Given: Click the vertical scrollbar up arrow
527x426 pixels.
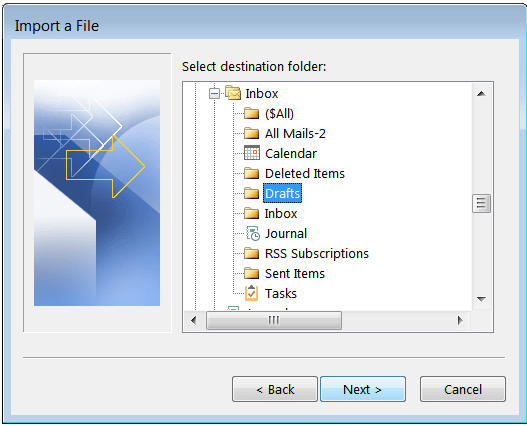Looking at the screenshot, I should (481, 93).
